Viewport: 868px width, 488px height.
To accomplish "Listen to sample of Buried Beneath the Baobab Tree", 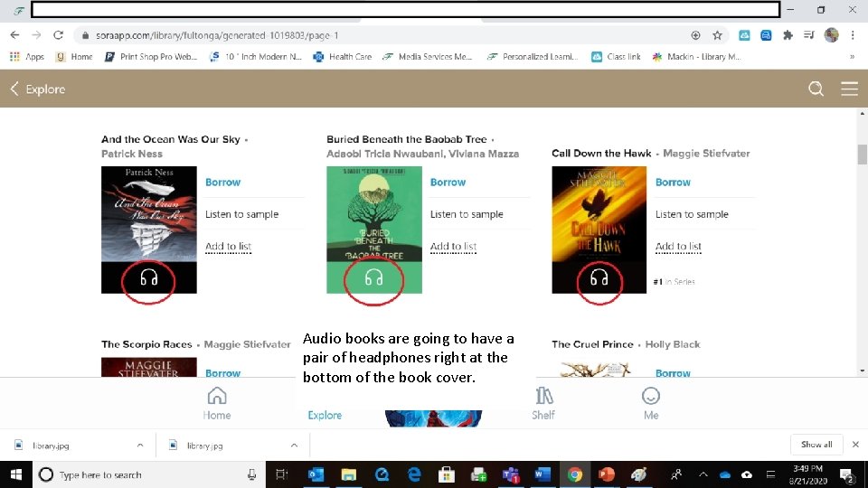I will [467, 214].
